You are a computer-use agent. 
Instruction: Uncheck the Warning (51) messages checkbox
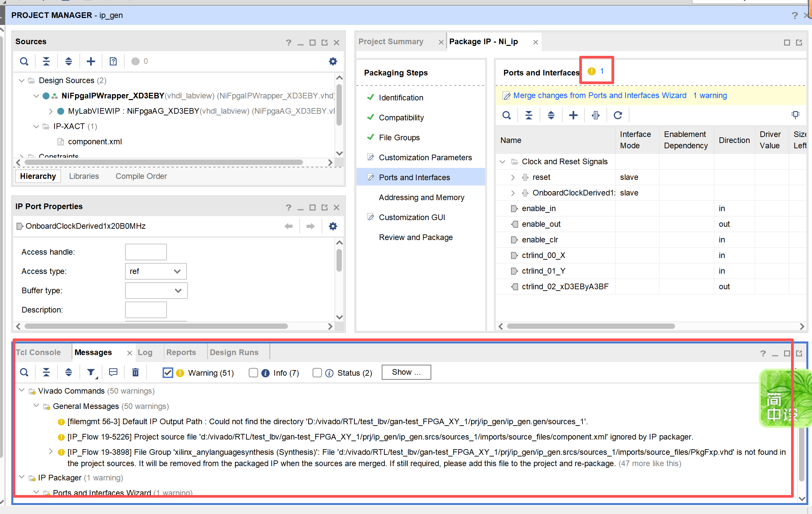tap(168, 373)
